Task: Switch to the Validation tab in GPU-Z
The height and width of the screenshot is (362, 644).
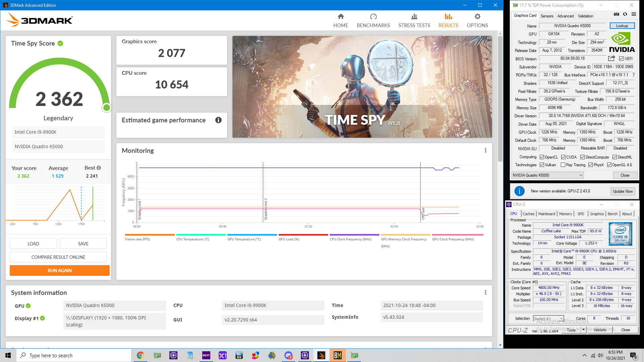Action: [x=585, y=16]
